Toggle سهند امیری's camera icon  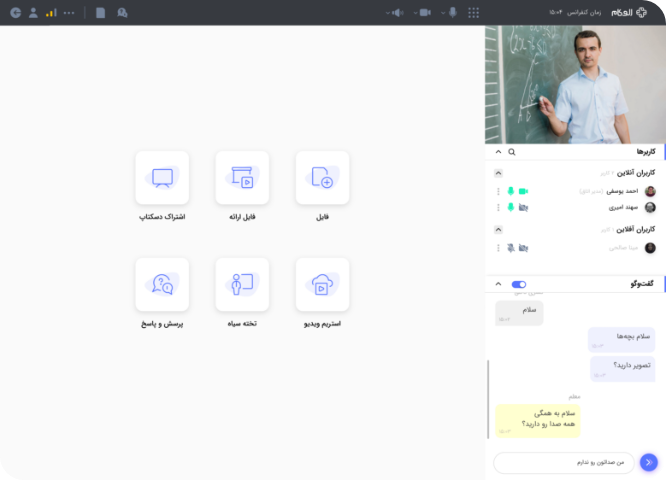pos(523,207)
